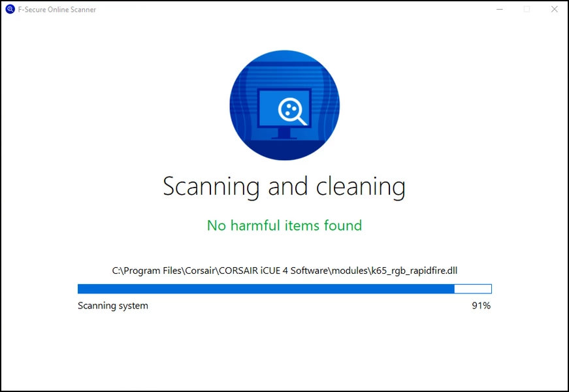Click the green "No harmful items found" text
The width and height of the screenshot is (569, 392).
(285, 225)
